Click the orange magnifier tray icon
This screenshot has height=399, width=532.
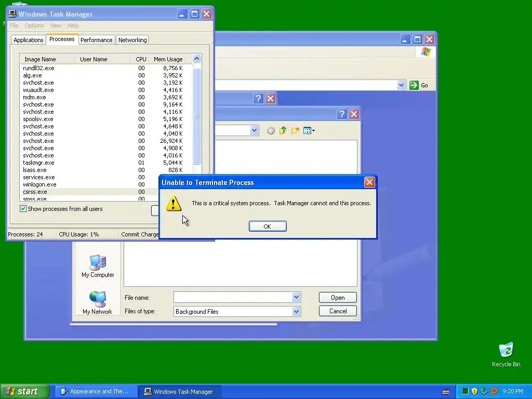point(494,391)
